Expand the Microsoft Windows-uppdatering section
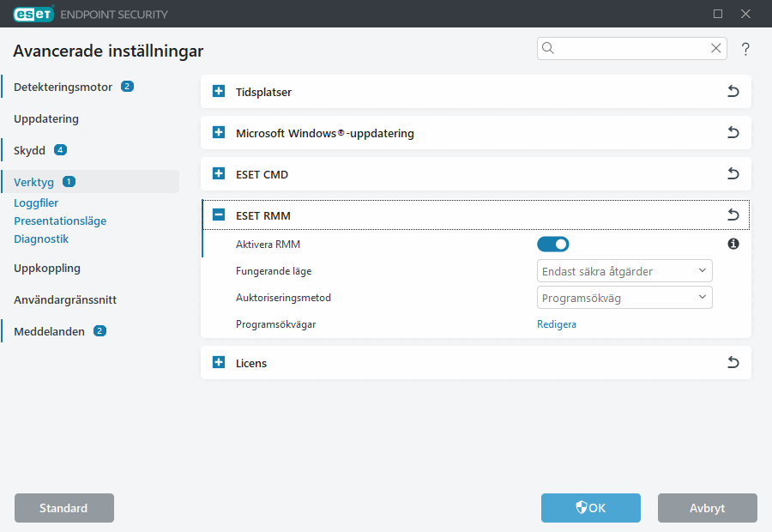This screenshot has height=532, width=772. click(x=218, y=133)
